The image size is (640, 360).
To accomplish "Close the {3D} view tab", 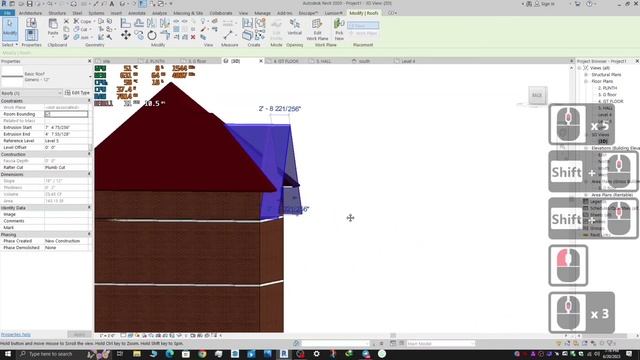I will 261,61.
